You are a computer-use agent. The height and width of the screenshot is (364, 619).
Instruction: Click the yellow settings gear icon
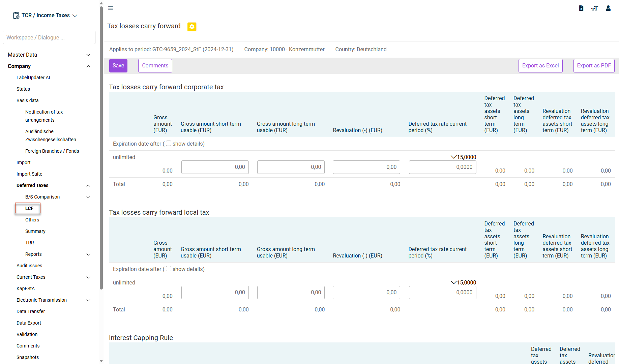point(192,27)
